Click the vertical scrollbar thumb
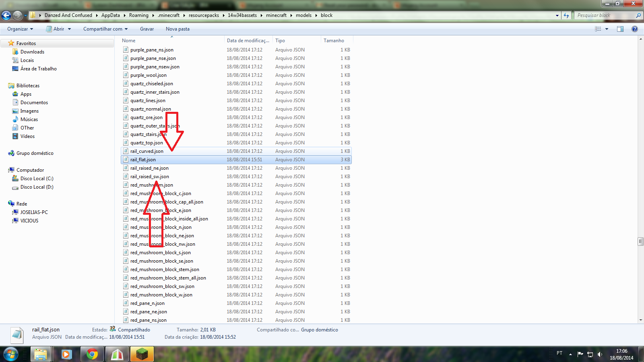The width and height of the screenshot is (644, 362). (x=640, y=241)
